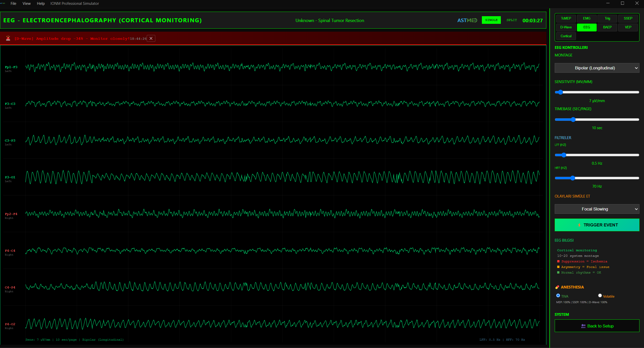Click Back to Setup

pos(597,326)
